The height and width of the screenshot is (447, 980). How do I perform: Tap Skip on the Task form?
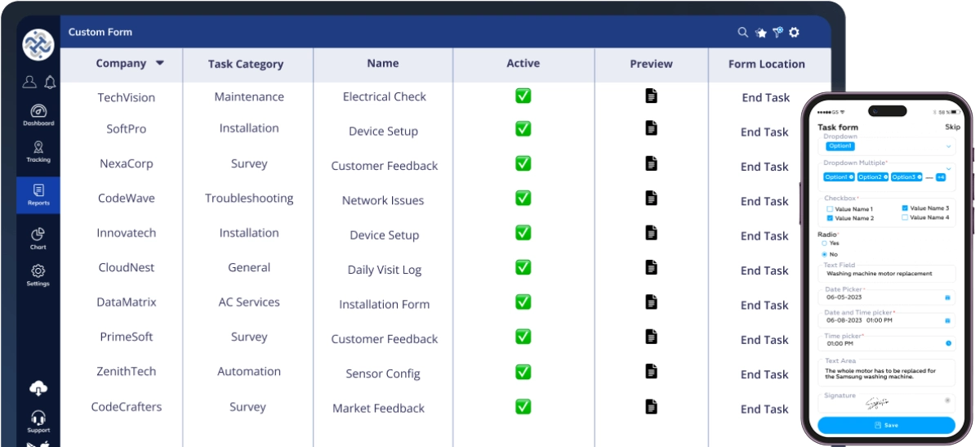tap(952, 127)
